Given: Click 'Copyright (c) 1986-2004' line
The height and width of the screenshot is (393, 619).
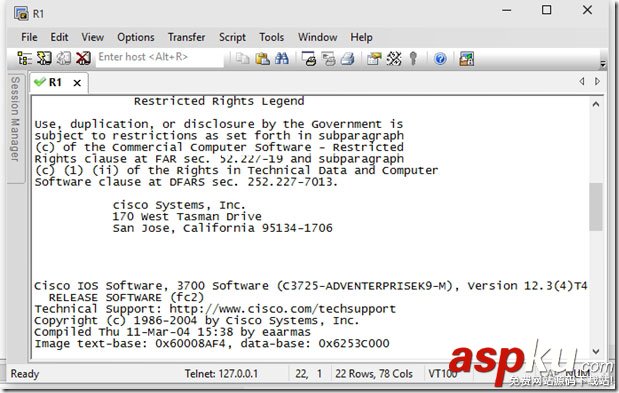Looking at the screenshot, I should click(197, 320).
